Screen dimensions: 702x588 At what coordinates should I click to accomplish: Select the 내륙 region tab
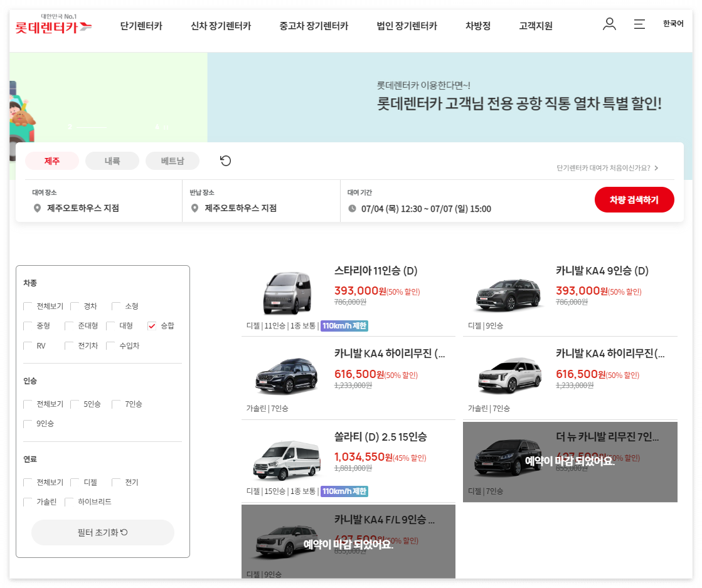[x=112, y=160]
